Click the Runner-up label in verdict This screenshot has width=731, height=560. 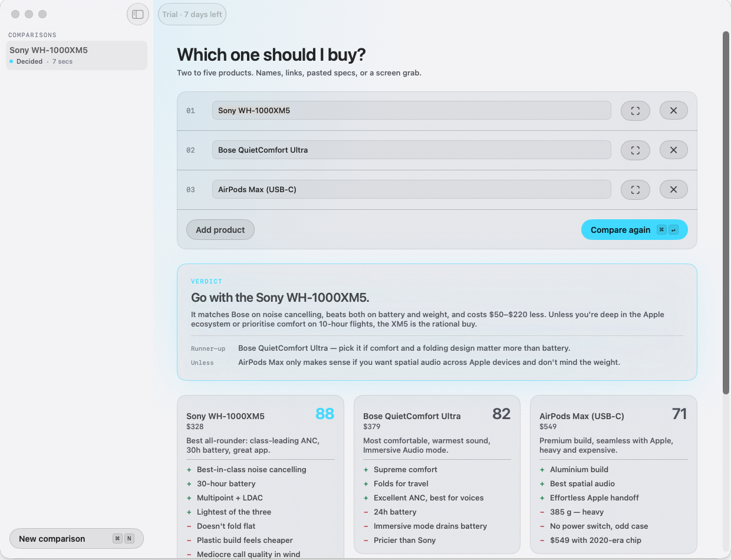[x=208, y=348]
